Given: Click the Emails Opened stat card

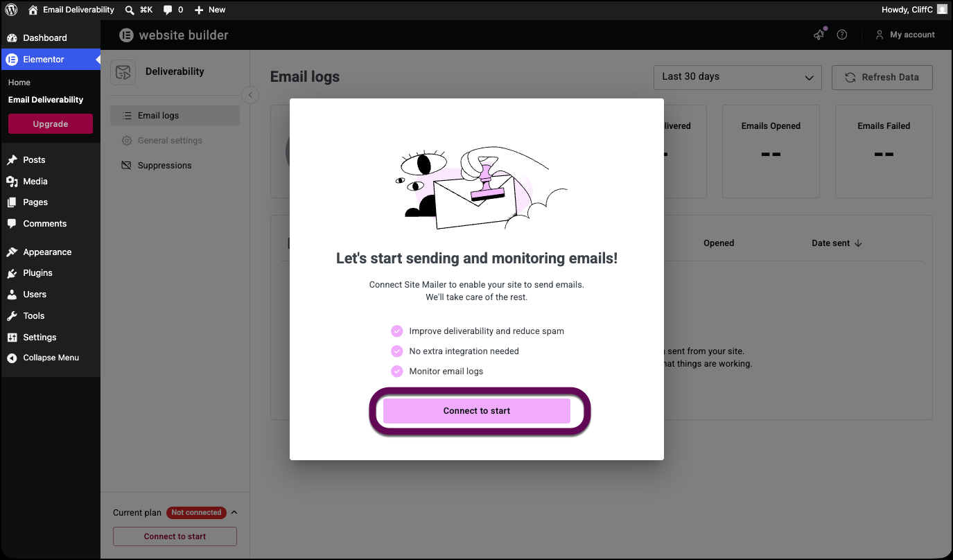Looking at the screenshot, I should click(x=771, y=152).
